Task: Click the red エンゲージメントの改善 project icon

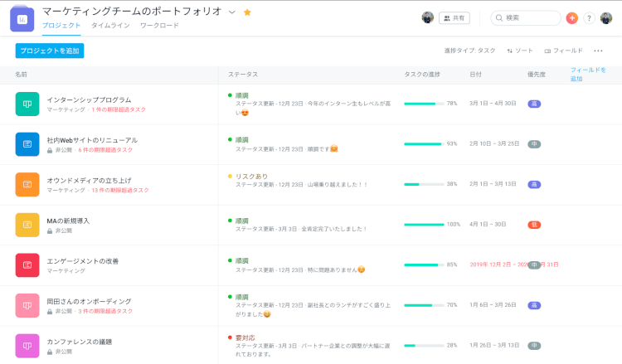Action: coord(27,265)
